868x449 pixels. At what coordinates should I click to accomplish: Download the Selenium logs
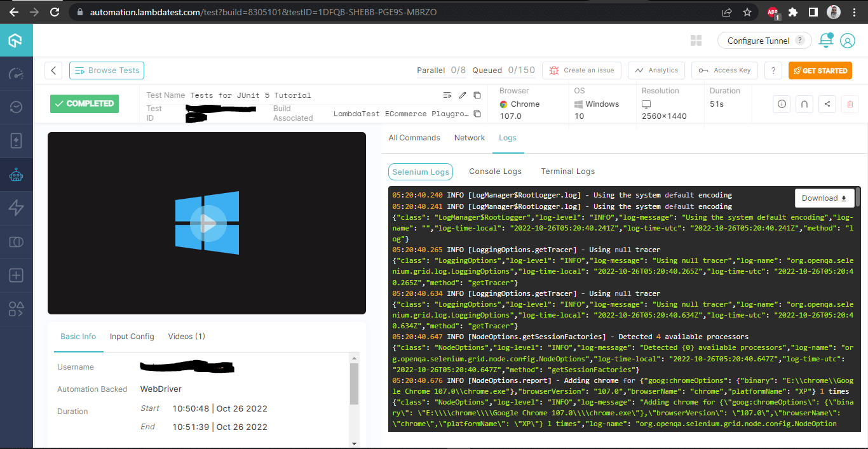point(824,198)
